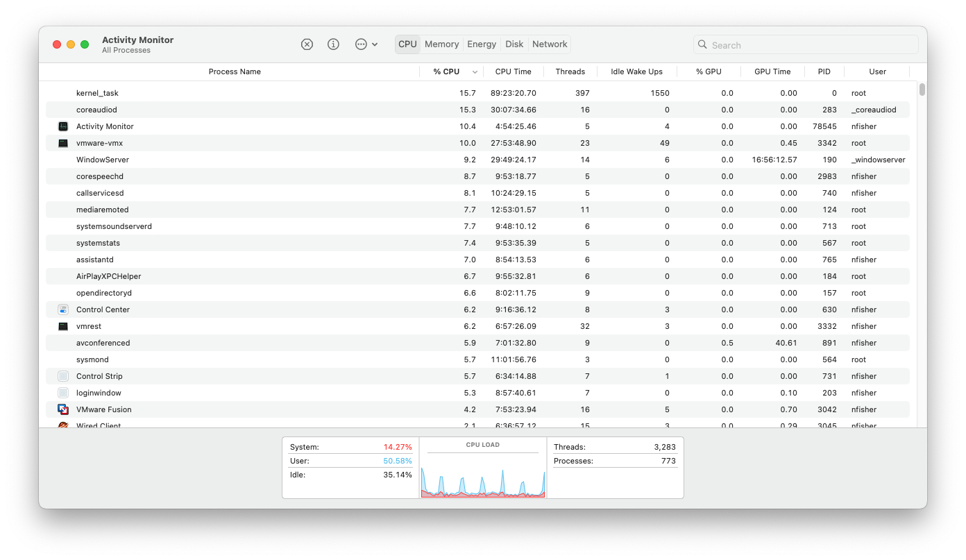Toggle sort order arrow on % CPU
This screenshot has height=560, width=966.
pos(475,72)
